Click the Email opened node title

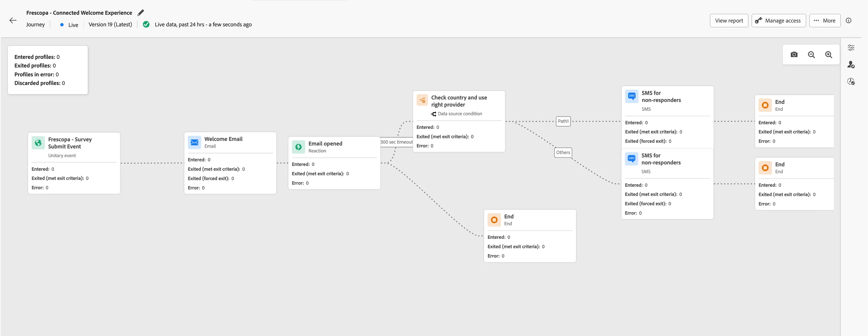point(325,144)
